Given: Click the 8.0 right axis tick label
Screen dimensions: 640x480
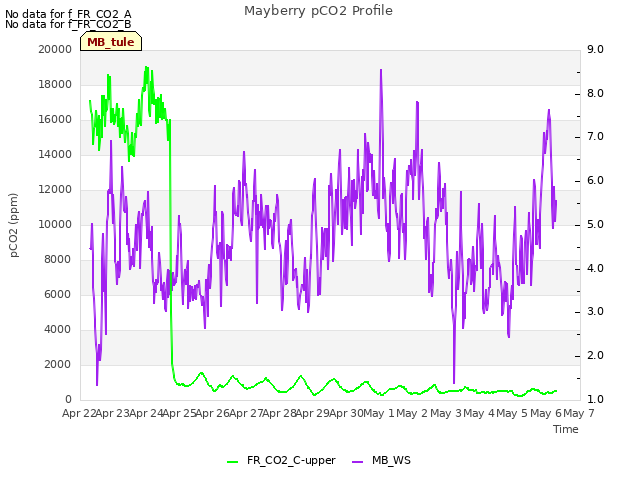Looking at the screenshot, I should pyautogui.click(x=595, y=93).
